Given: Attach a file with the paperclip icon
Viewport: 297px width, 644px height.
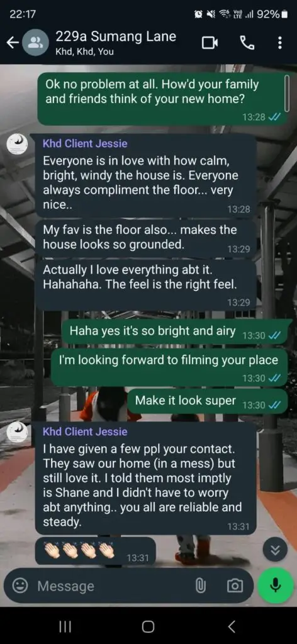Looking at the screenshot, I should 200,586.
